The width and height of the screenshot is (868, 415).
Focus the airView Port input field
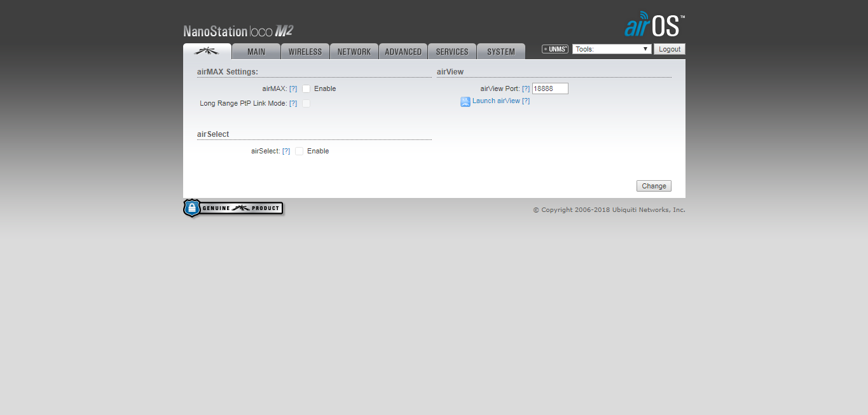tap(550, 88)
